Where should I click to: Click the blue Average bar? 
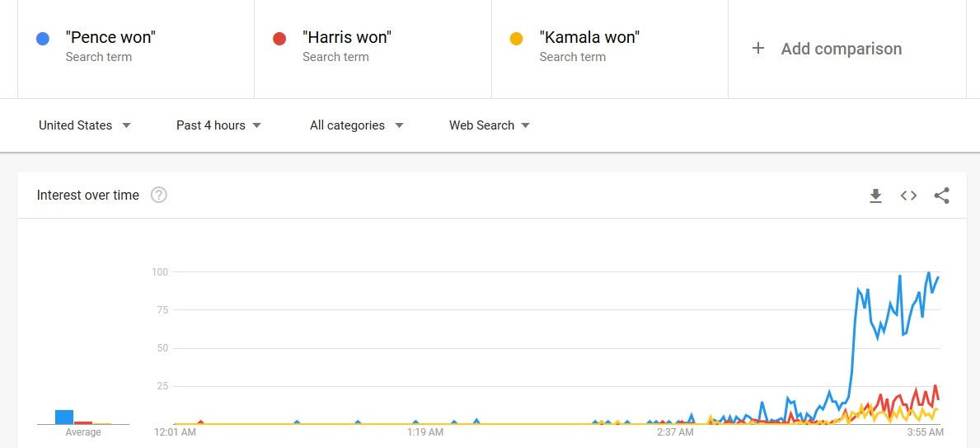click(64, 417)
